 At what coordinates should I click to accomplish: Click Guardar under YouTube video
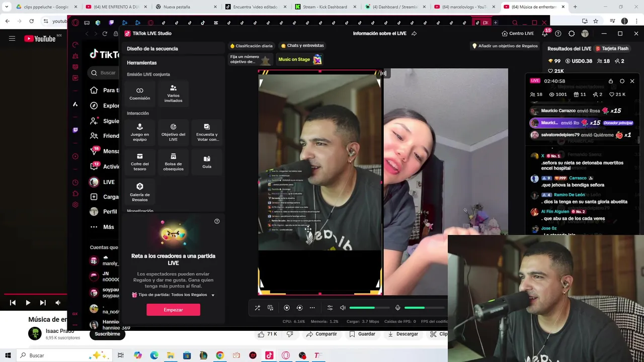[x=362, y=334]
